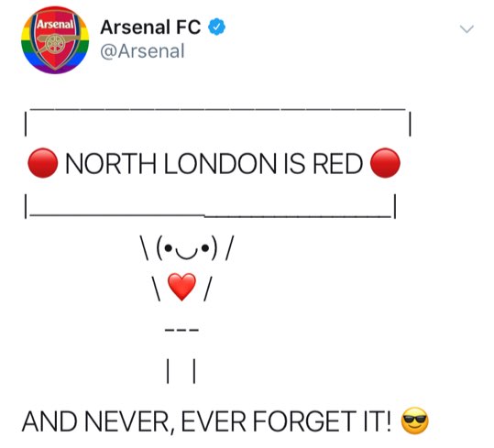The image size is (494, 448).
Task: Click the right red circle emoji
Action: click(385, 163)
